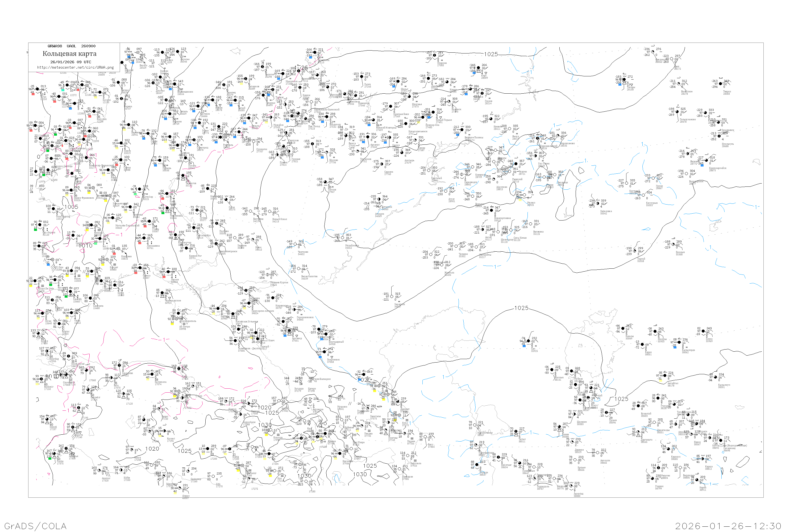The width and height of the screenshot is (798, 532).
Task: Click the Bialystok 12295 station label
Action: pos(101,120)
